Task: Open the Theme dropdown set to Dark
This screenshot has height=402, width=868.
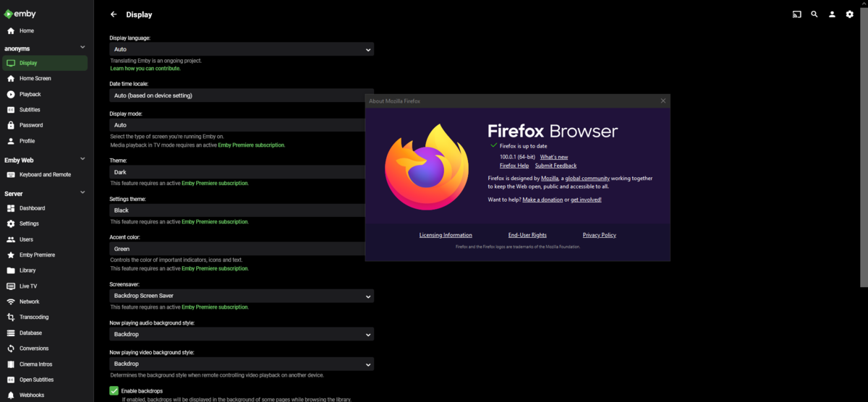Action: (242, 173)
